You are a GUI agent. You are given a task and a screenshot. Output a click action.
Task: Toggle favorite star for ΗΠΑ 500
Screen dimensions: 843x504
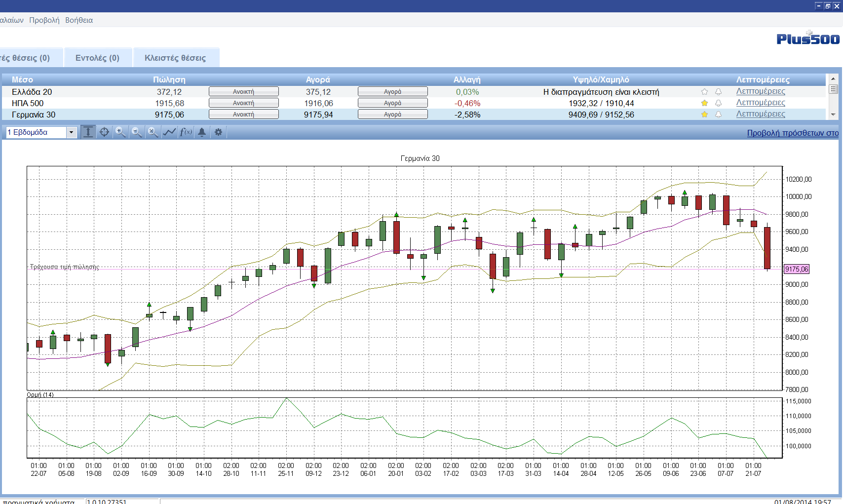click(x=704, y=103)
